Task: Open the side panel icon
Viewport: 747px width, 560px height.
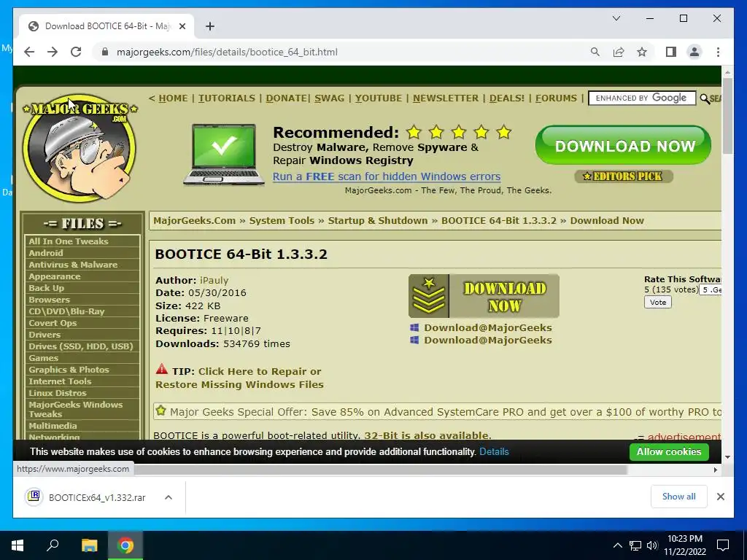Action: click(671, 52)
